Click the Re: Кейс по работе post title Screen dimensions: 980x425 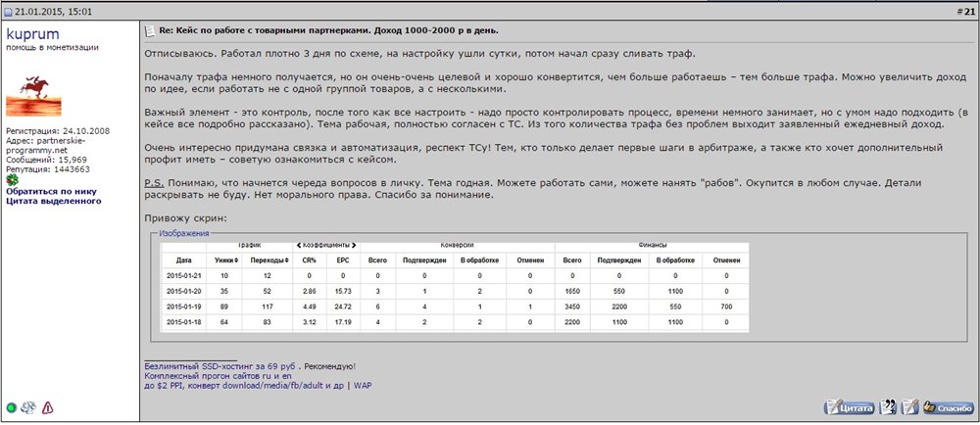point(329,30)
